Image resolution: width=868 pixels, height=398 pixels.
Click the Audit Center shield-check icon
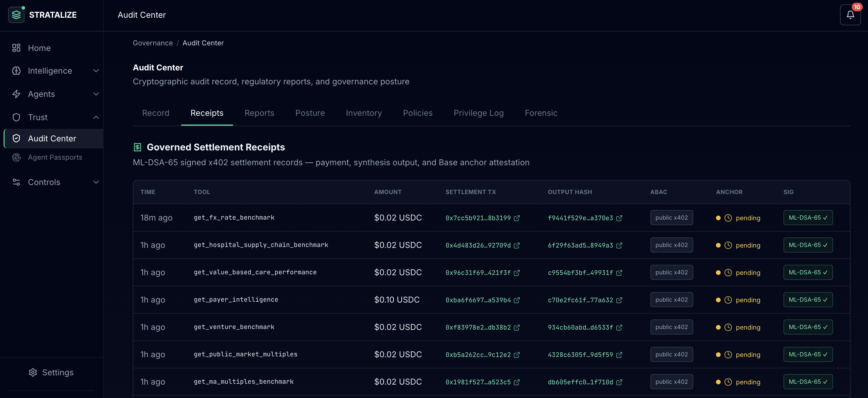tap(16, 138)
